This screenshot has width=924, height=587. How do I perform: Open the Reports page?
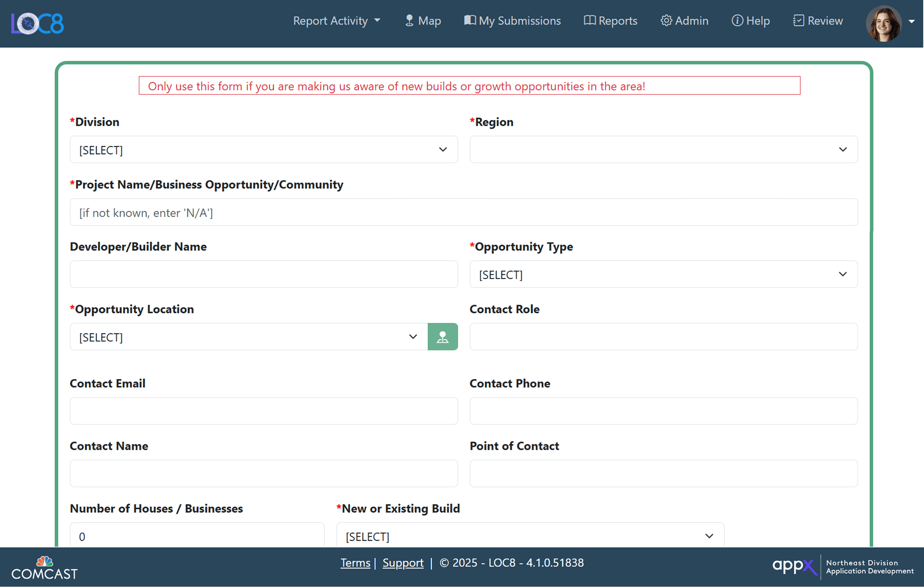[610, 21]
